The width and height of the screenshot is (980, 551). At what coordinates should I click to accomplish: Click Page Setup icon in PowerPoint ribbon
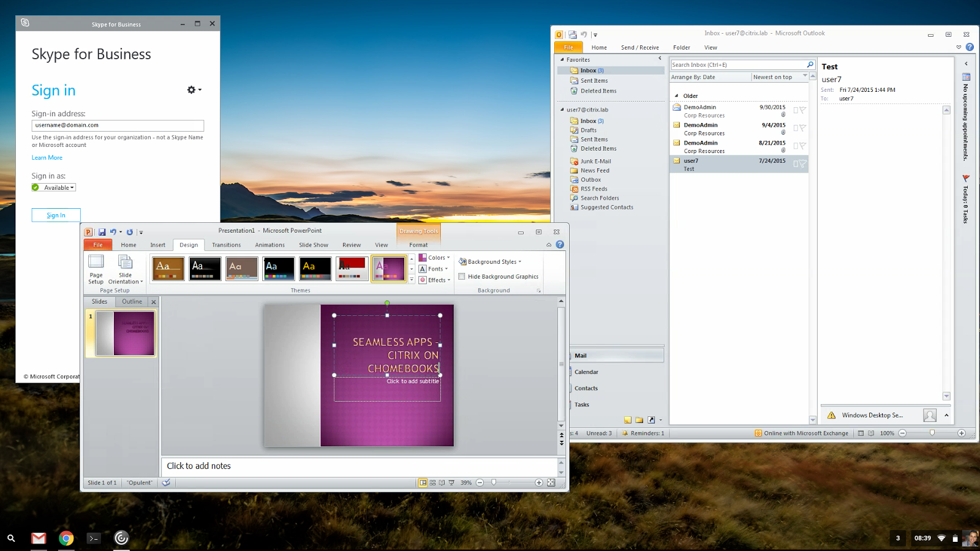[x=96, y=261]
